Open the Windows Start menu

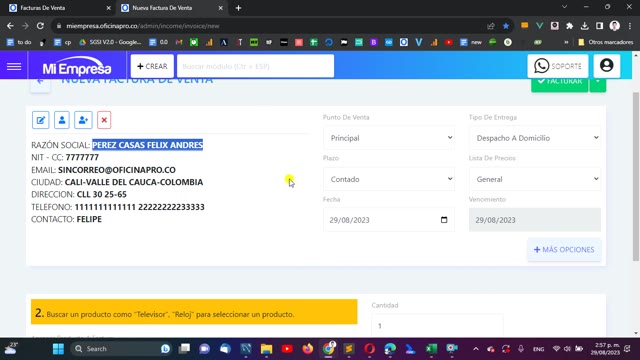click(58, 349)
